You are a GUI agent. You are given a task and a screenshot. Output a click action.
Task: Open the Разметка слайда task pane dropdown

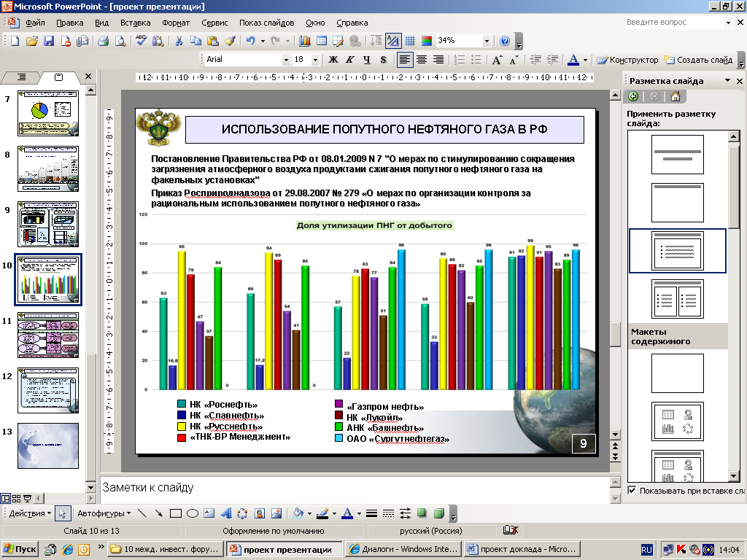pyautogui.click(x=727, y=80)
